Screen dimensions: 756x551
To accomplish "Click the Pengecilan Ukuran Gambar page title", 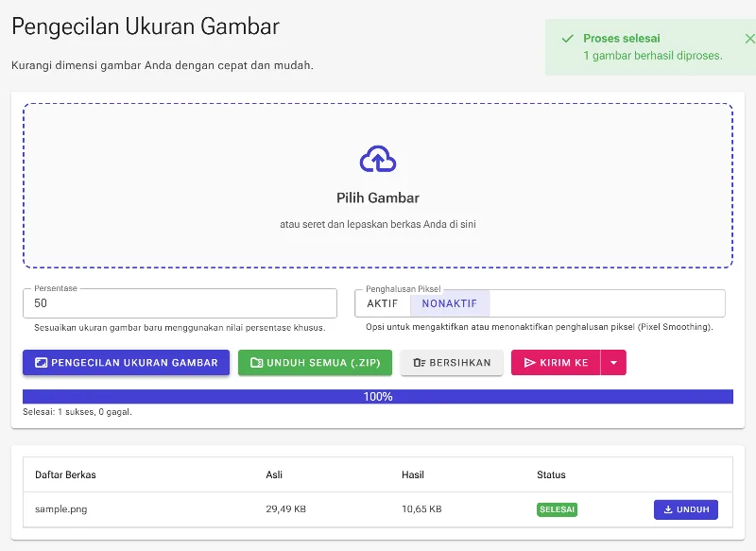I will pos(146,26).
